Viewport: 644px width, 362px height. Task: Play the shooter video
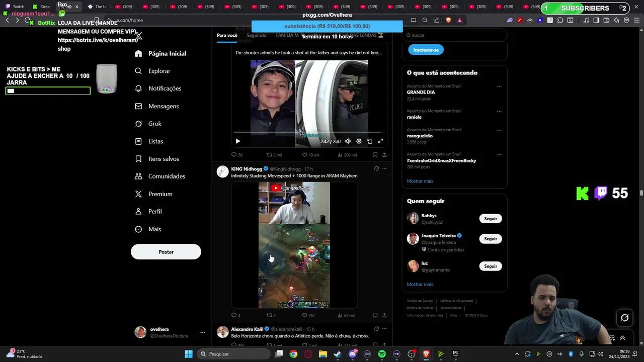(238, 141)
